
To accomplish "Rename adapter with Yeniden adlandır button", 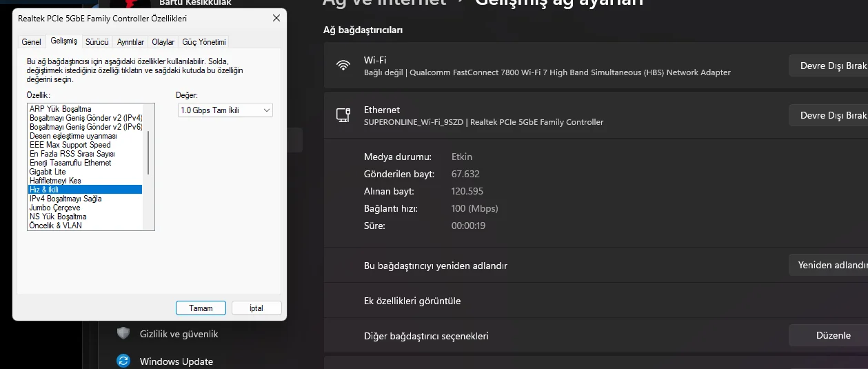I will pyautogui.click(x=828, y=265).
